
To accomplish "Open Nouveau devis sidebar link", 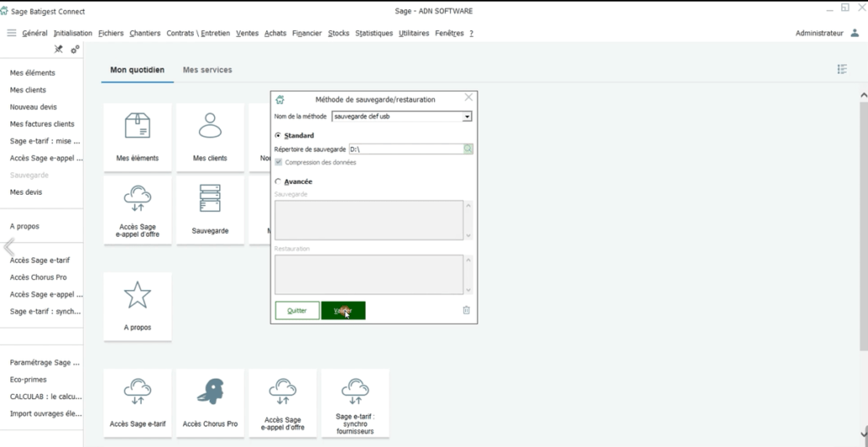I will tap(33, 107).
